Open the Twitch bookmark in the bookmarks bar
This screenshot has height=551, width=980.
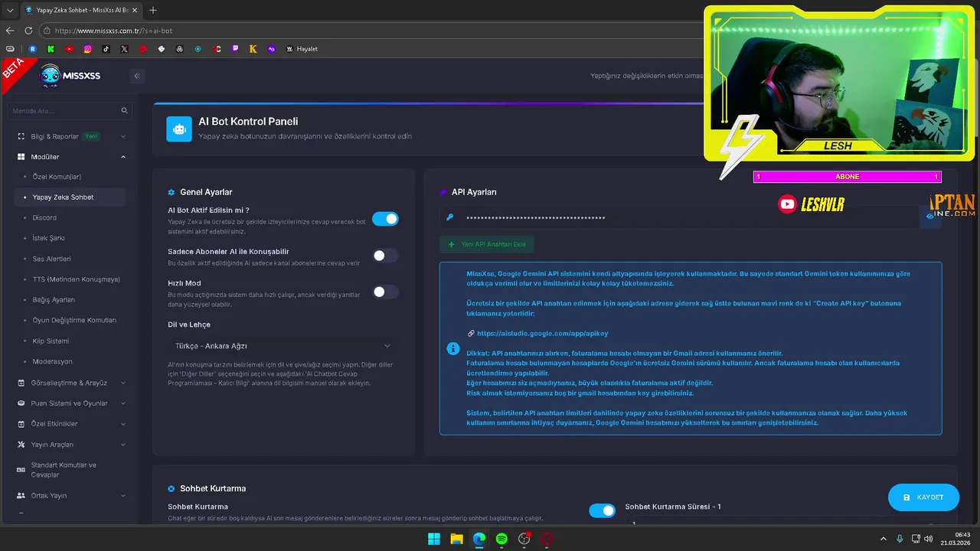(235, 49)
